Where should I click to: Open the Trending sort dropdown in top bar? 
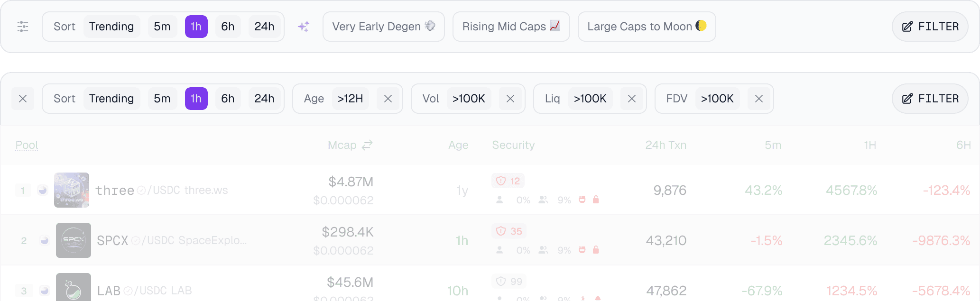(x=111, y=27)
